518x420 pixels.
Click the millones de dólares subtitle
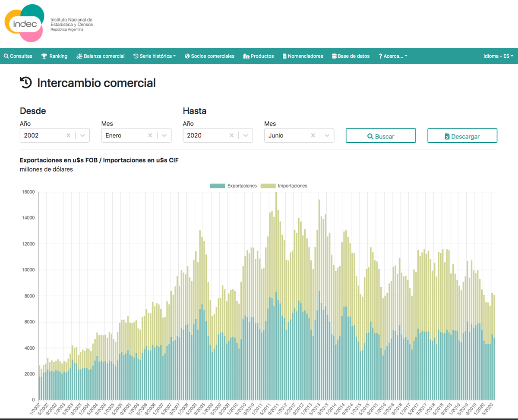[46, 169]
